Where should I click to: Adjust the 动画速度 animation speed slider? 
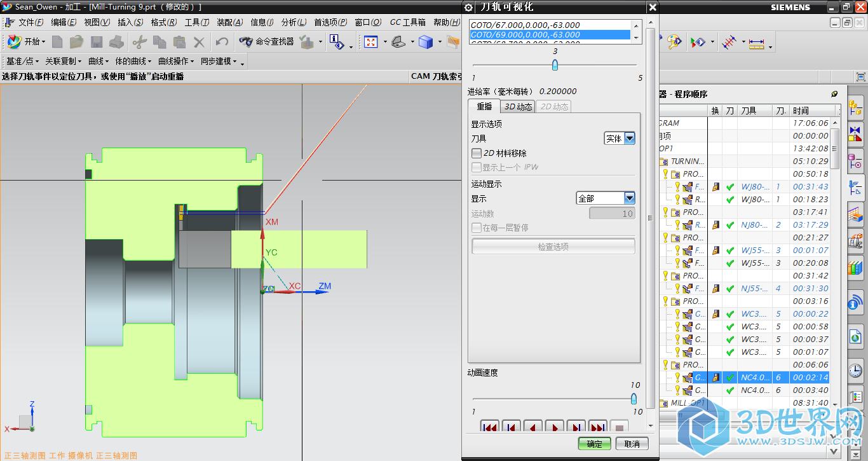634,399
